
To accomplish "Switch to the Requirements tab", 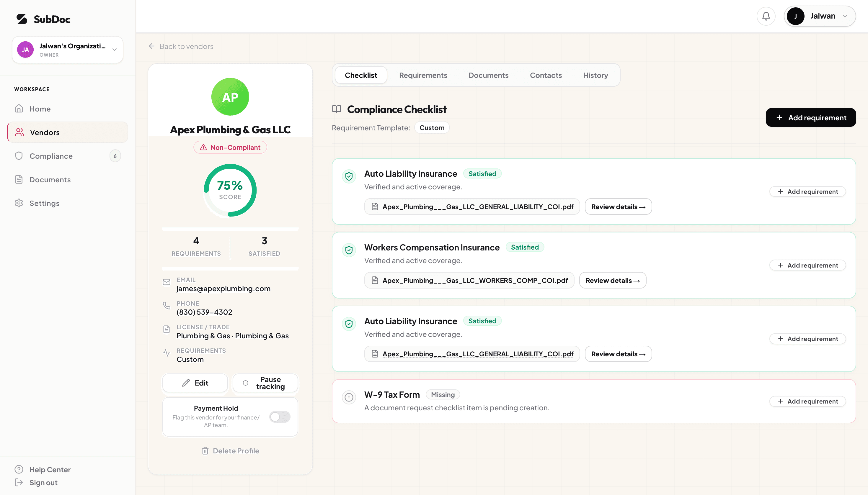I will pos(423,75).
